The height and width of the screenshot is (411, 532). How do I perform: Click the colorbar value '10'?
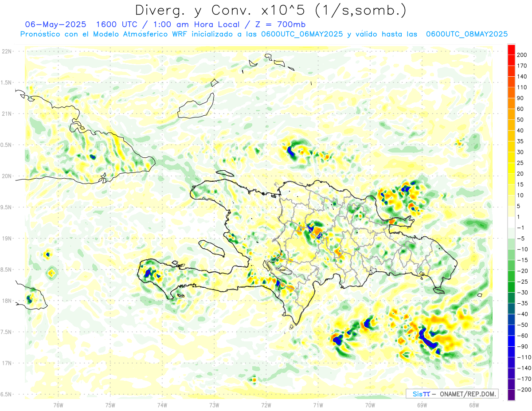pos(520,196)
